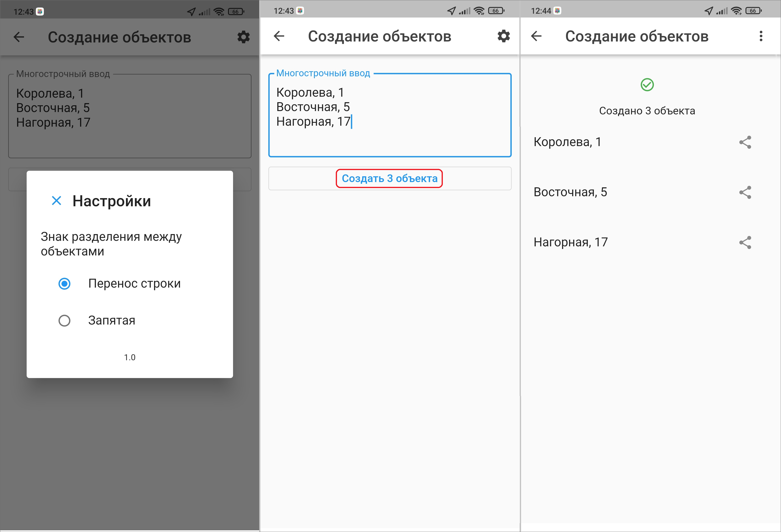Open the Нагорная, 17 list item
The width and height of the screenshot is (781, 532).
tap(571, 242)
